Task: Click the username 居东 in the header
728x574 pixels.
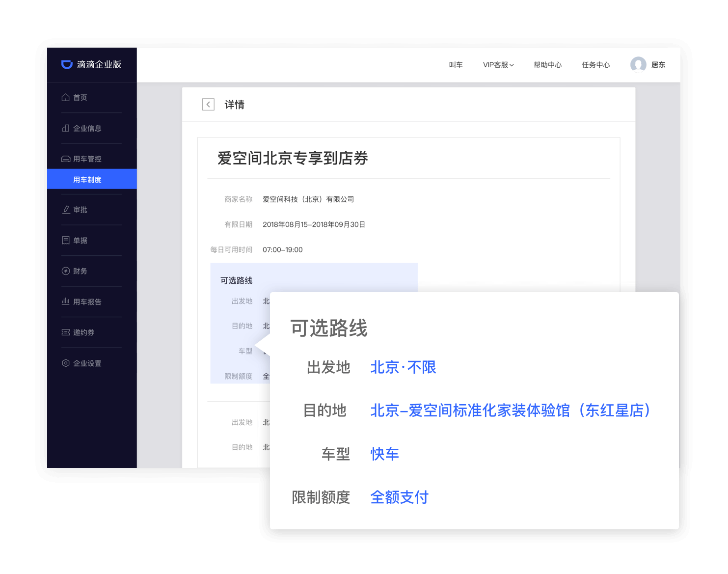Action: tap(658, 65)
